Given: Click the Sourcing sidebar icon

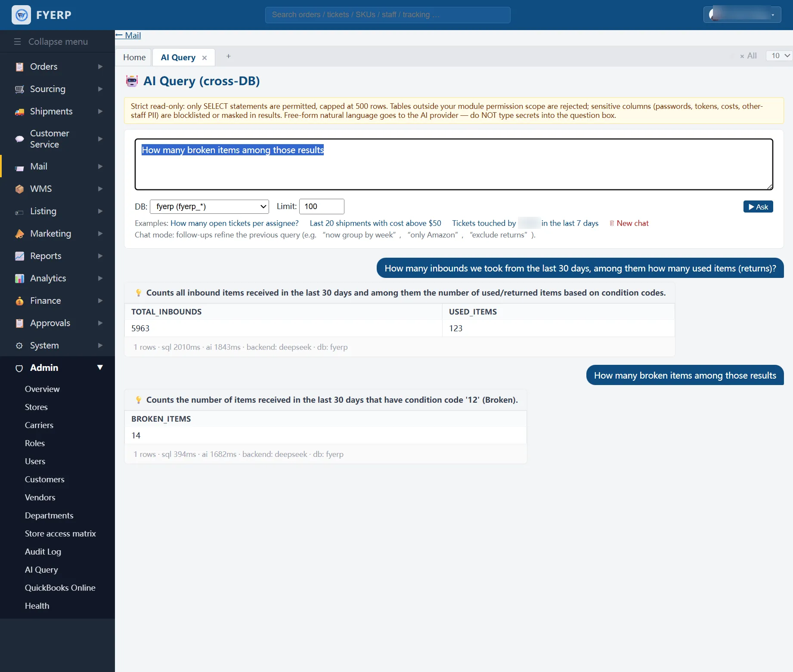Looking at the screenshot, I should point(19,89).
